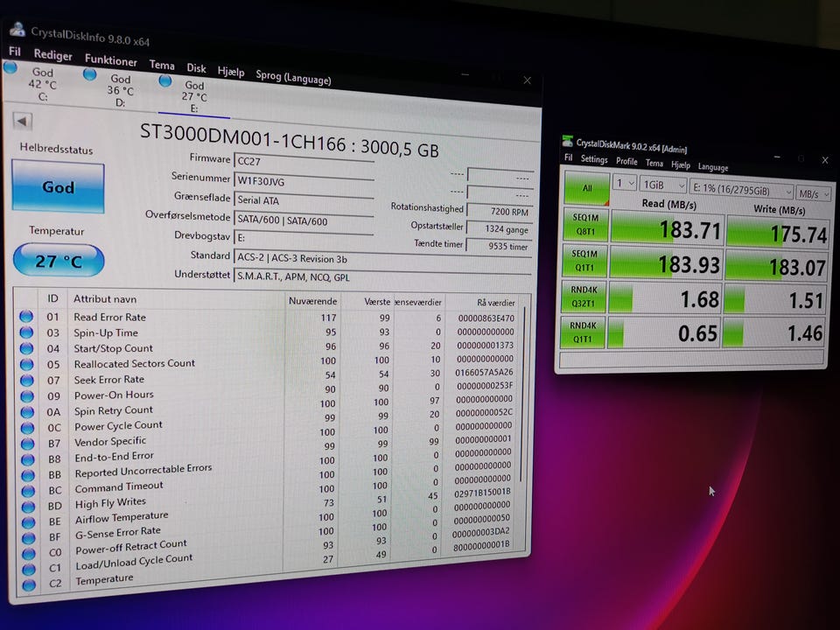Open the Fil menu in CrystalDiskMark
Viewport: 840px width, 630px height.
pos(569,157)
